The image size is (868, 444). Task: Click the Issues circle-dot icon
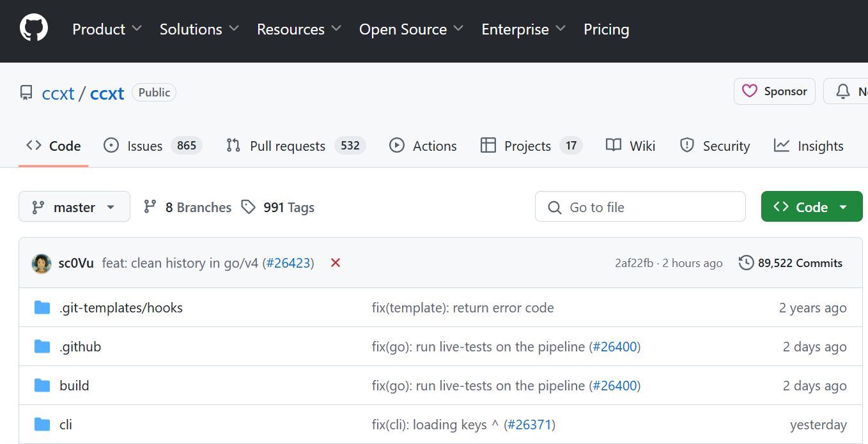[x=111, y=146]
